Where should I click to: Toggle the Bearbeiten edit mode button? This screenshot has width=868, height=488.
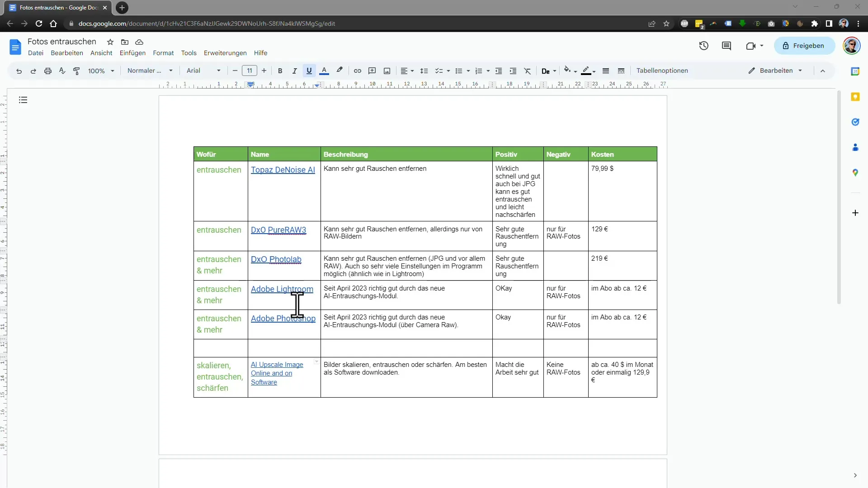pyautogui.click(x=776, y=70)
